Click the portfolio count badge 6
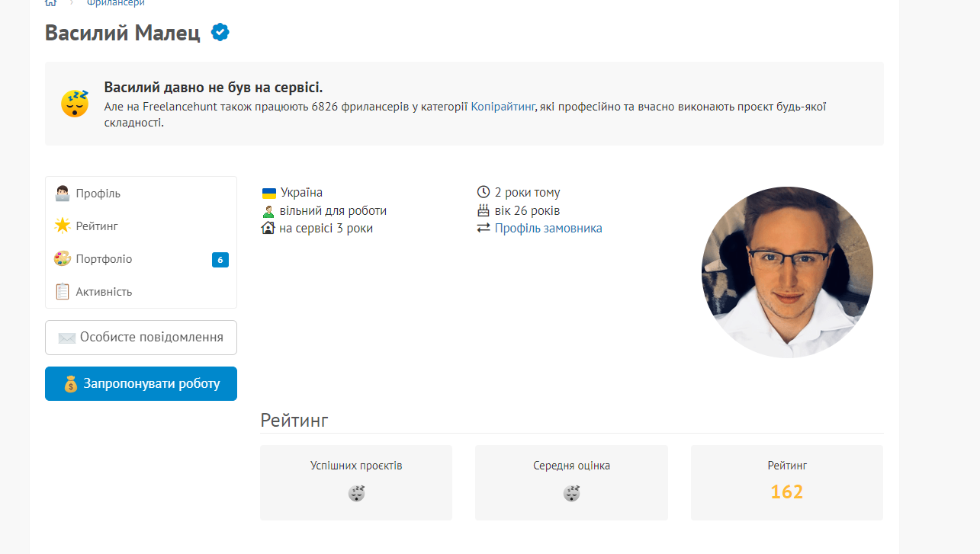Viewport: 980px width, 554px height. click(220, 260)
